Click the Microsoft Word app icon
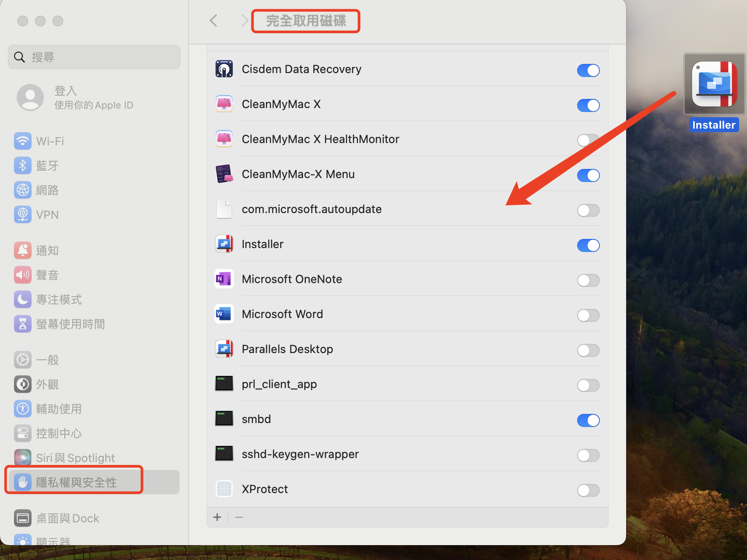This screenshot has width=747, height=560. 224,314
